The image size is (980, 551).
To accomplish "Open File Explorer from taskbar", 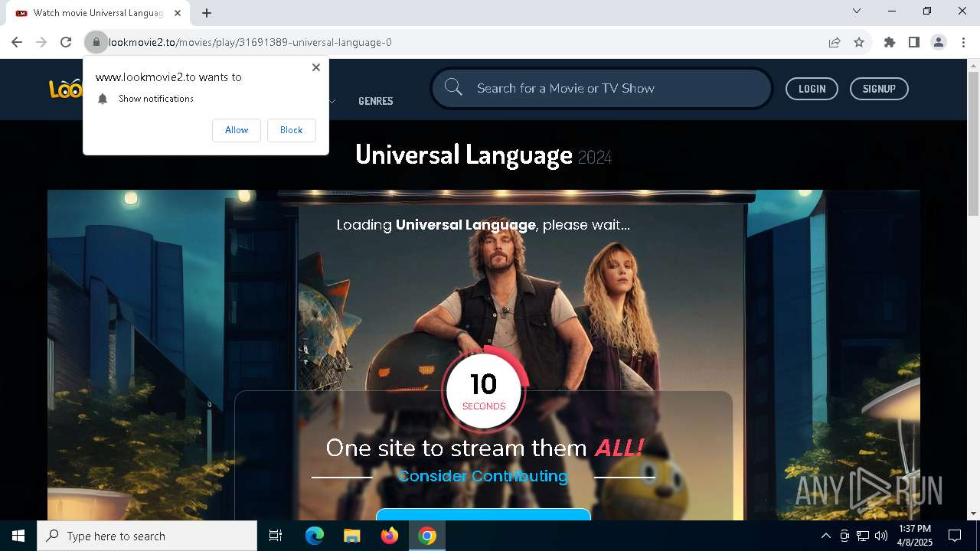I will [x=351, y=536].
